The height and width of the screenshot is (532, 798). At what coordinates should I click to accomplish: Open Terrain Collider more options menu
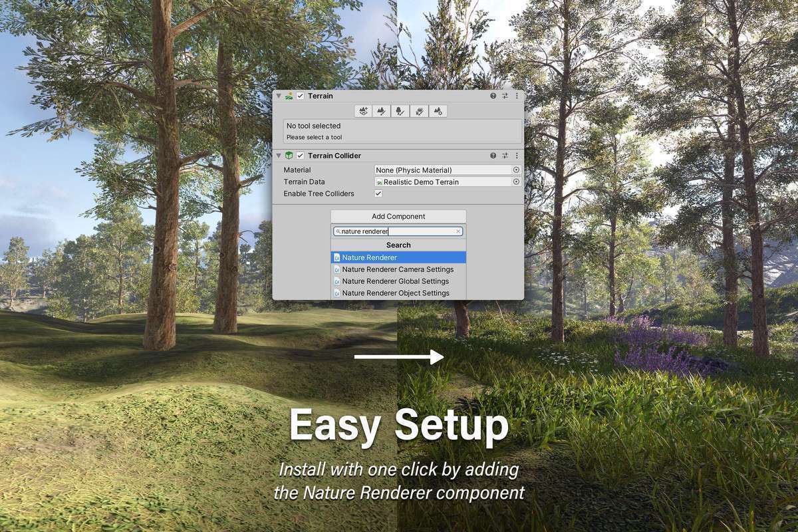[x=517, y=155]
